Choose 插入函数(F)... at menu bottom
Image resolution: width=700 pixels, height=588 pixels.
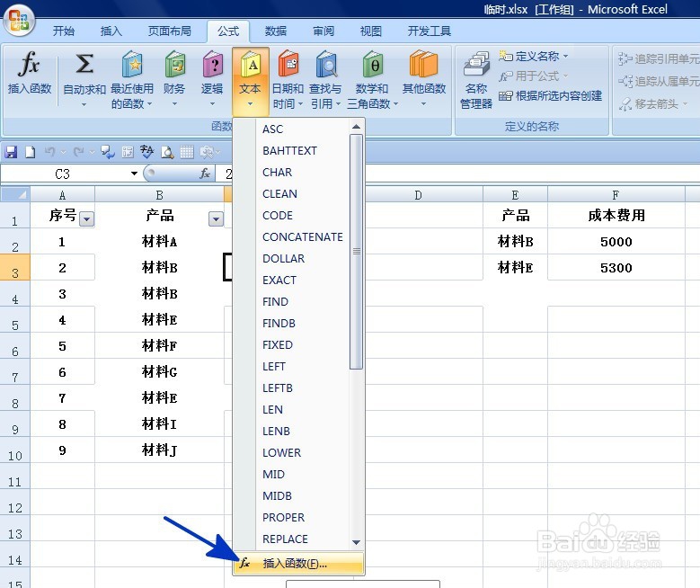(298, 563)
